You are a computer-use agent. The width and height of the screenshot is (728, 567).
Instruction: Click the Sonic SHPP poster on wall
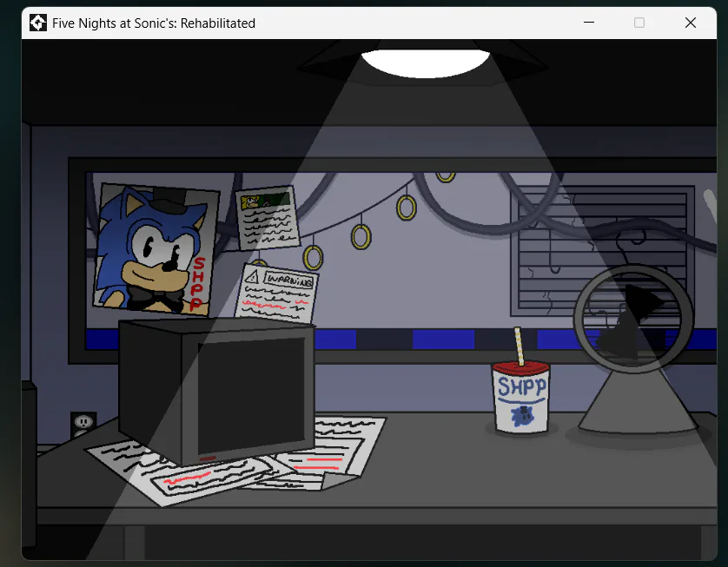point(156,249)
